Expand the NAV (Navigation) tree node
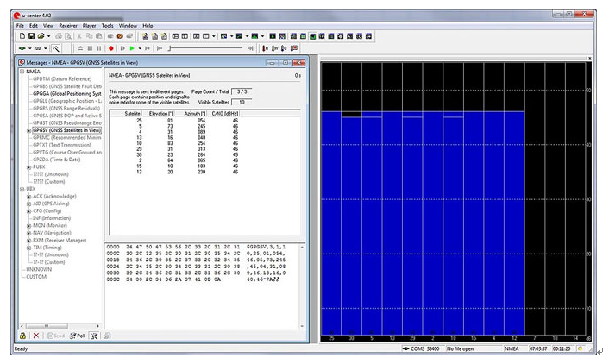The height and width of the screenshot is (364, 609). [28, 234]
